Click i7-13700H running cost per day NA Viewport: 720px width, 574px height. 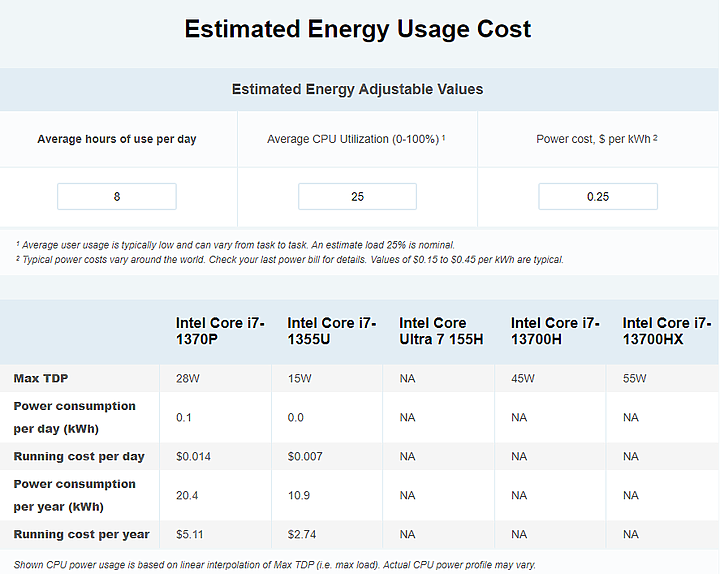click(519, 456)
